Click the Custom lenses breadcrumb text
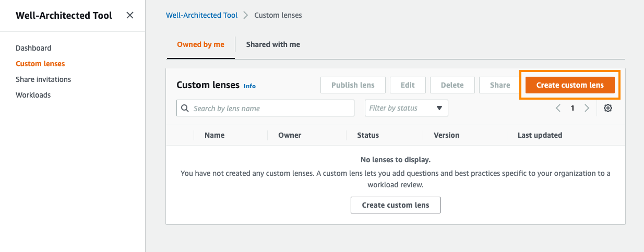 278,15
